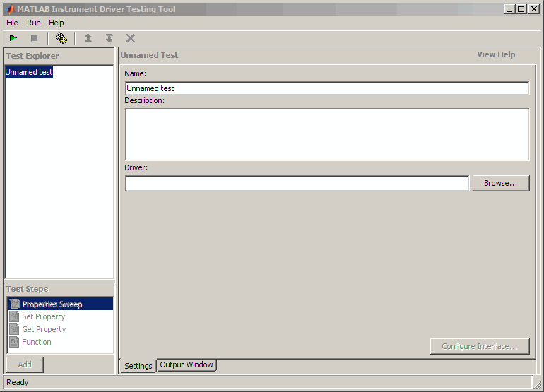Click the Set Property step icon

[14, 316]
